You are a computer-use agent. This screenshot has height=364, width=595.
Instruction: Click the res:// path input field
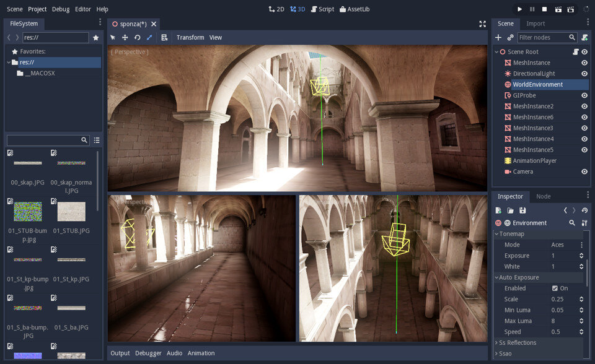point(55,38)
